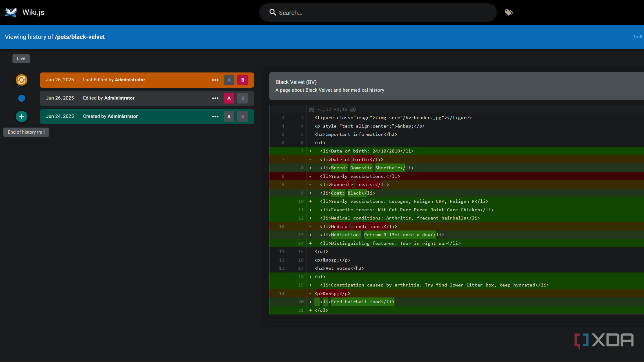Screen dimensions: 644x362
Task: Click the Live chip
Action: [x=21, y=58]
